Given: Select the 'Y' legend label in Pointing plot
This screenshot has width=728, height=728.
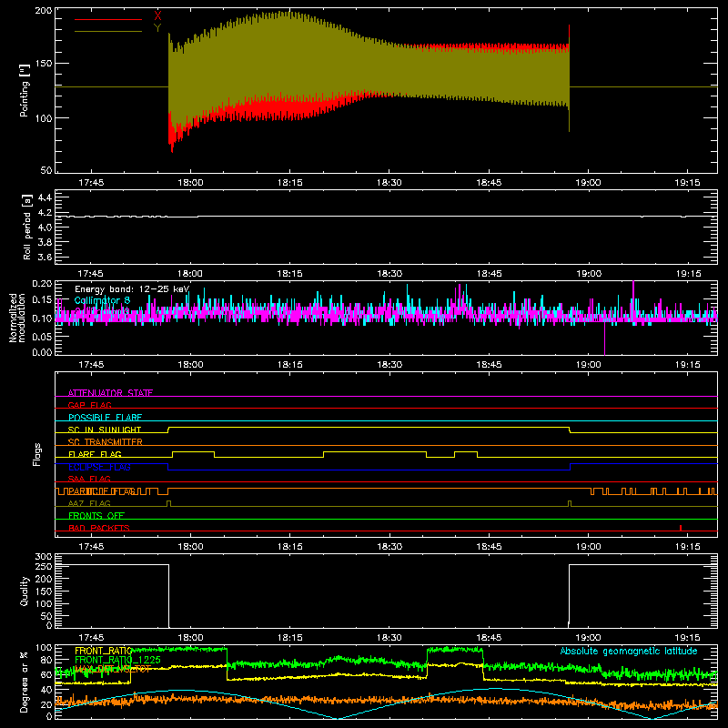Looking at the screenshot, I should tap(157, 28).
